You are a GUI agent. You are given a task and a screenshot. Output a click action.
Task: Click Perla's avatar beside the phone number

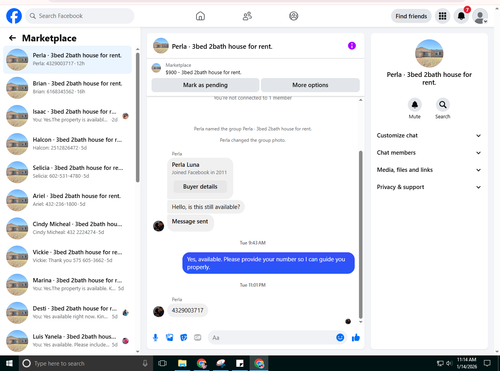(158, 311)
